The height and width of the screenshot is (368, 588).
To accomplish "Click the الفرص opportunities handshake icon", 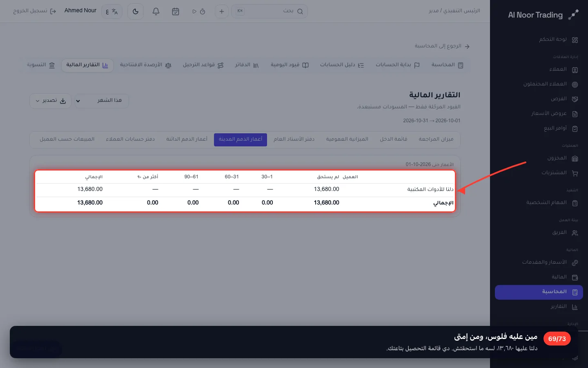I will (575, 99).
